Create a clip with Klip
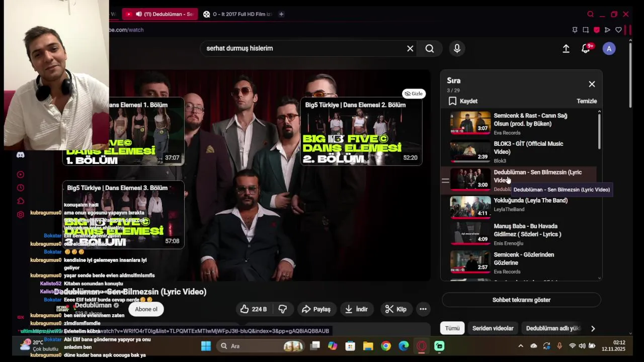The height and width of the screenshot is (362, 644). click(x=395, y=309)
